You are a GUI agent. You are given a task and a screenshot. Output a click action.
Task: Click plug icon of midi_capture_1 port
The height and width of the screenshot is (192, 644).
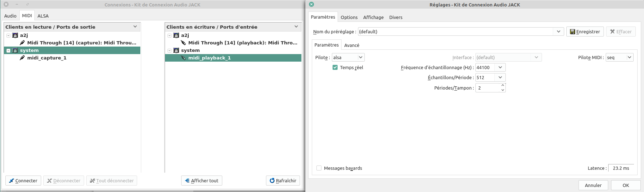click(x=22, y=58)
